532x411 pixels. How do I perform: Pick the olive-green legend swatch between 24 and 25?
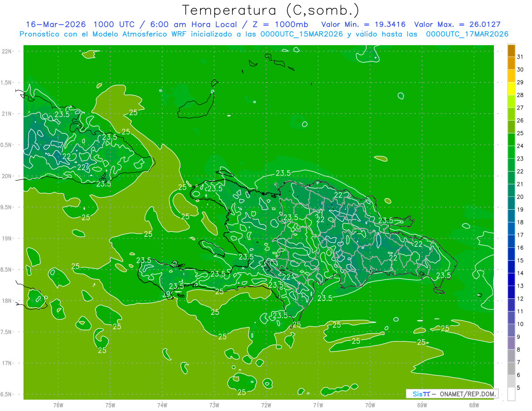tap(512, 140)
